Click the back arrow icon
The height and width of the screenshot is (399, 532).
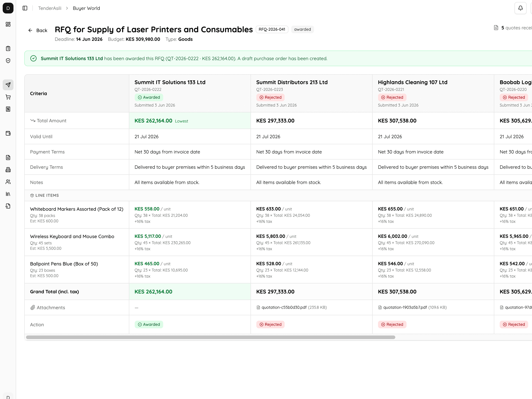(x=30, y=30)
